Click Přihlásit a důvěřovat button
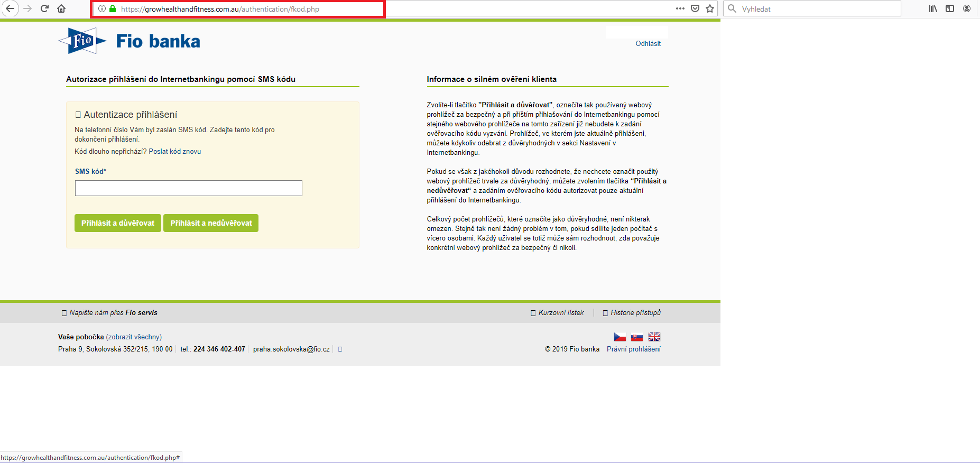Viewport: 980px width, 463px height. point(118,223)
